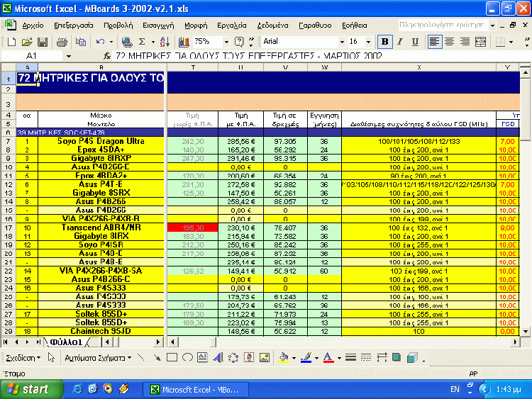Choose the Select Objects pointer tool
This screenshot has width=532, height=399.
pos(51,357)
